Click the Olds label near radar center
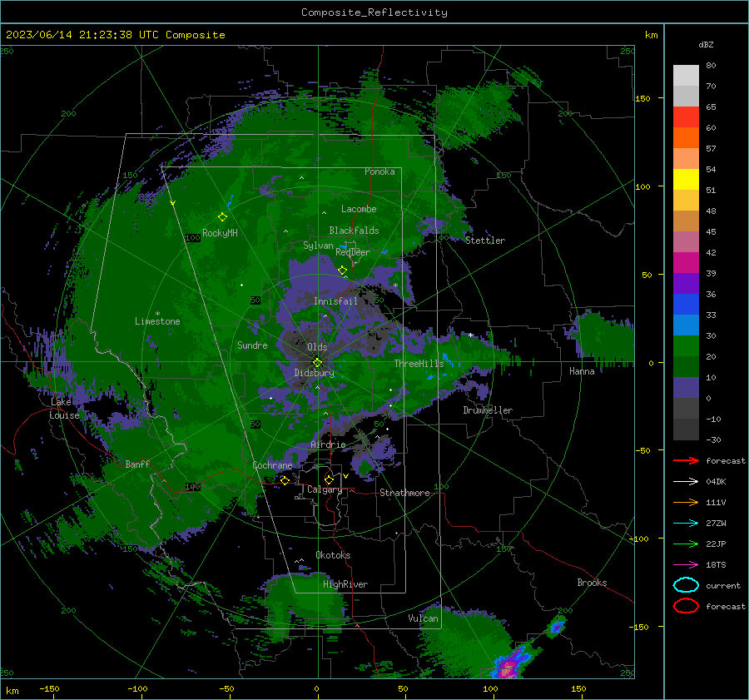Screen dimensions: 749x700 [x=317, y=347]
